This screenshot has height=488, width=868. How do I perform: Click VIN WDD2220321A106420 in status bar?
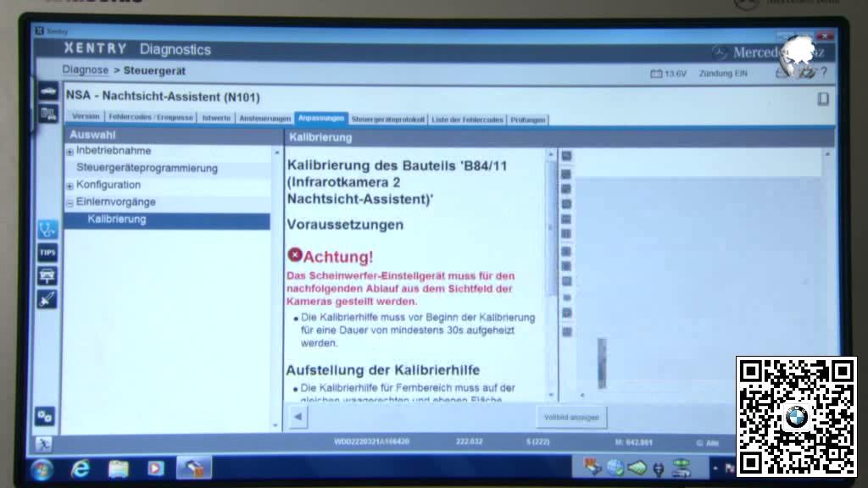click(371, 441)
